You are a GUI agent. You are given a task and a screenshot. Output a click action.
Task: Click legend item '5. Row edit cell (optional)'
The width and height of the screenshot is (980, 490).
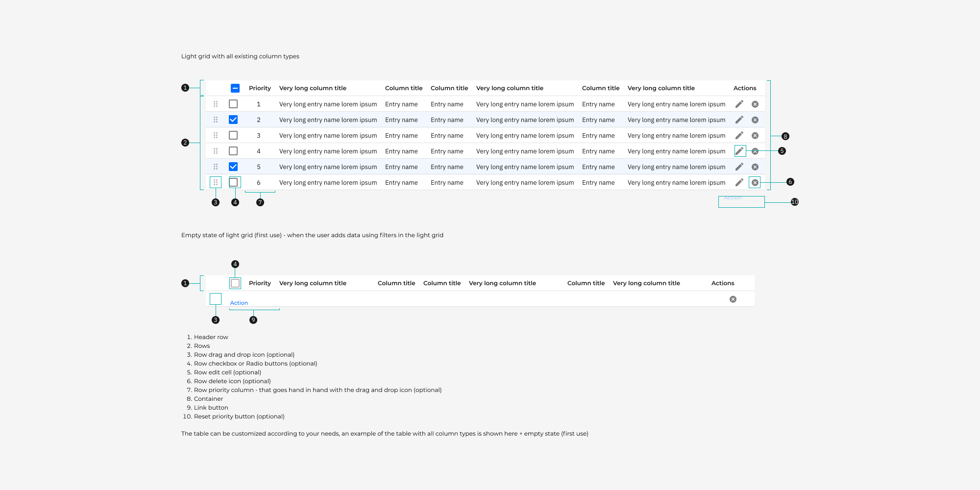224,372
